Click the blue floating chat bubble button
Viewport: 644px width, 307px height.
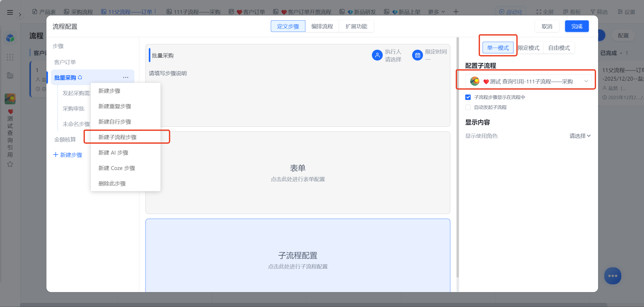click(613, 276)
